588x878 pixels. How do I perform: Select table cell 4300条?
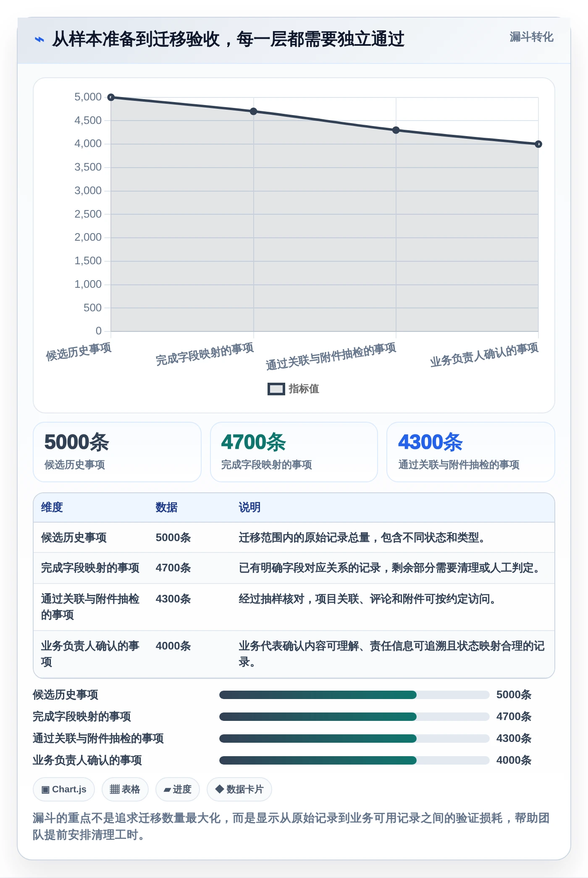click(173, 599)
